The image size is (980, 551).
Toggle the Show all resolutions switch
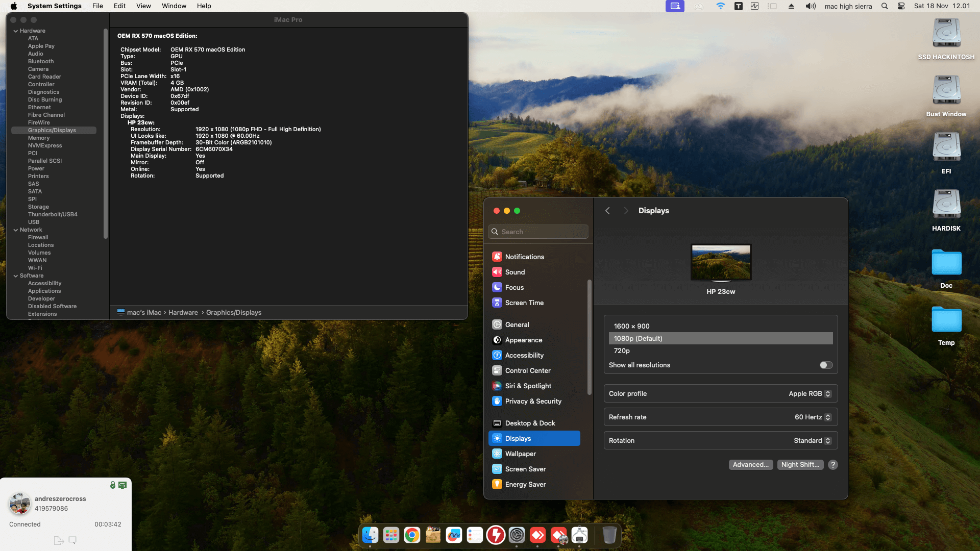click(x=826, y=365)
